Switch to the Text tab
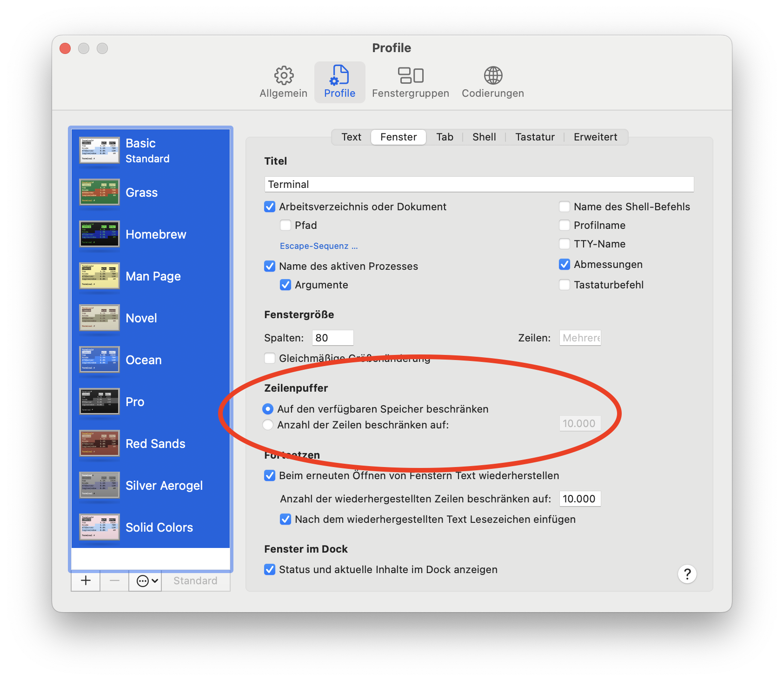This screenshot has width=784, height=681. point(351,137)
